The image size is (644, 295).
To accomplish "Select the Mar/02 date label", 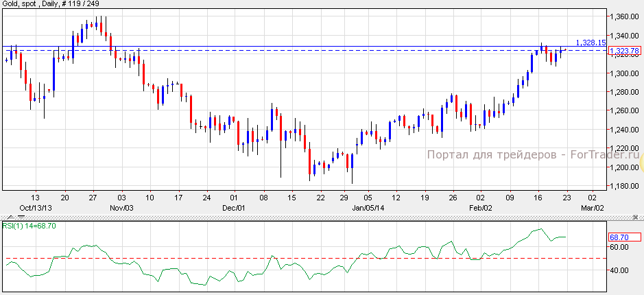I will 593,207.
